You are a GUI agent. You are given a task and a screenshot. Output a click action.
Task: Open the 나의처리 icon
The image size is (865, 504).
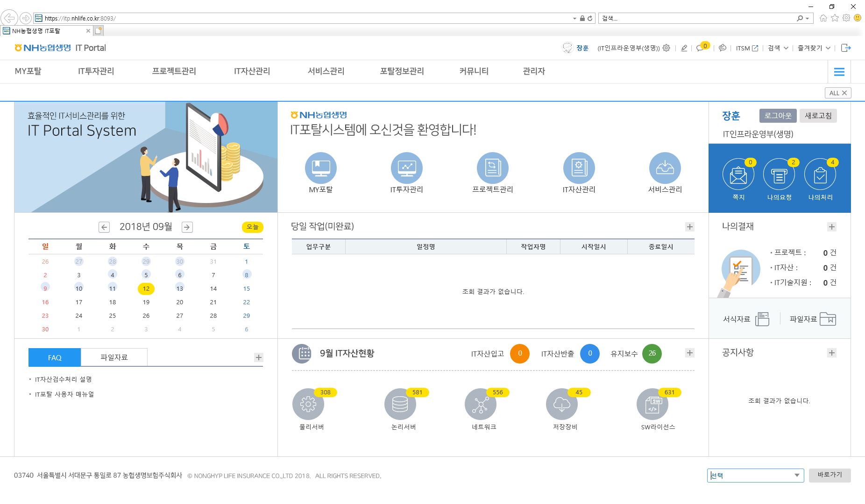820,175
